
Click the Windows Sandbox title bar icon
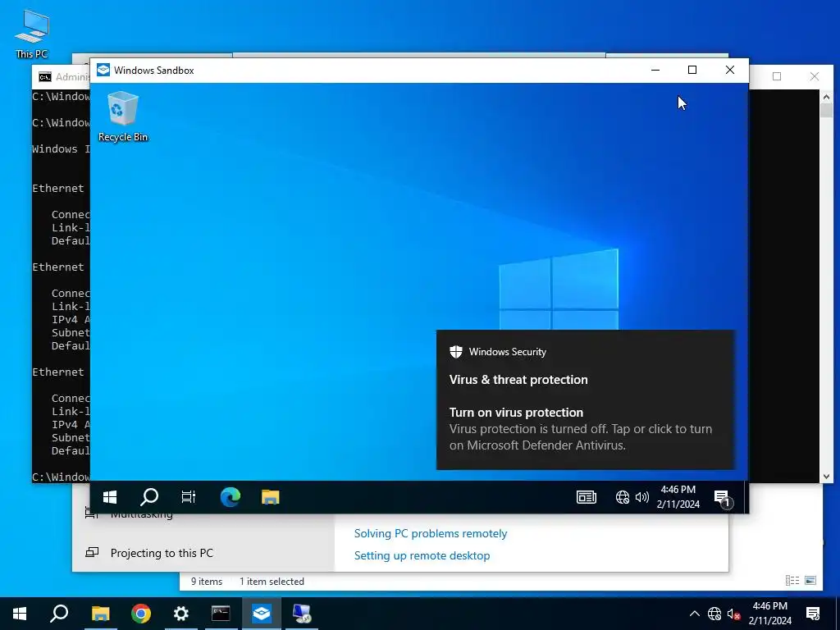103,70
